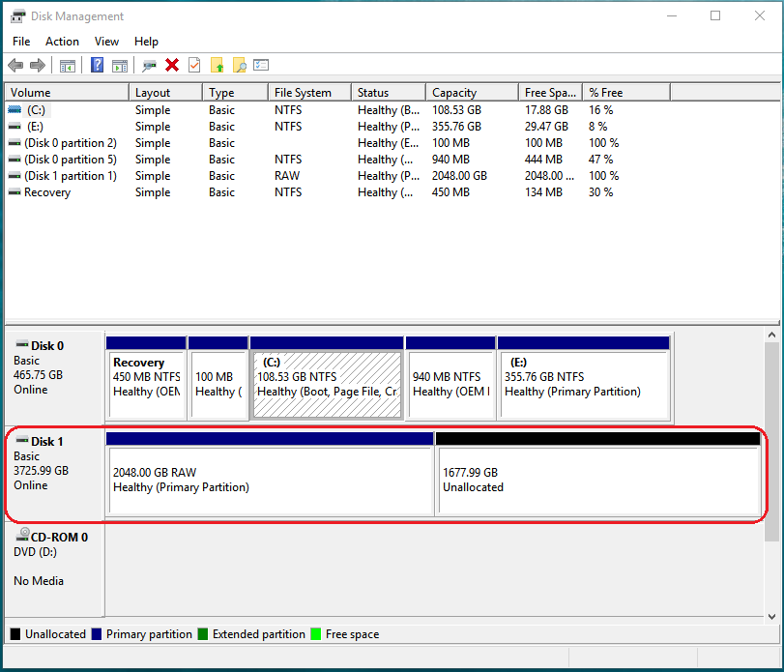Click the (C:) volume drive icon in list
This screenshot has width=784, height=672.
pos(15,109)
